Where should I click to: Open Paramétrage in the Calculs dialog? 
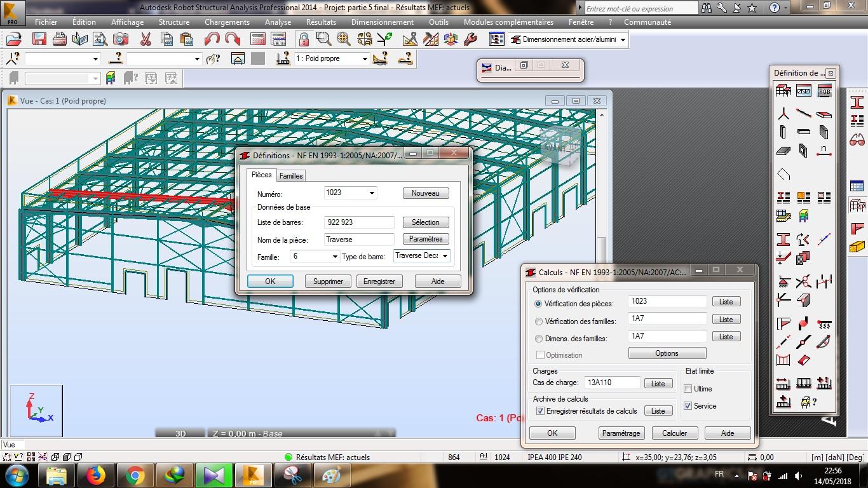621,433
